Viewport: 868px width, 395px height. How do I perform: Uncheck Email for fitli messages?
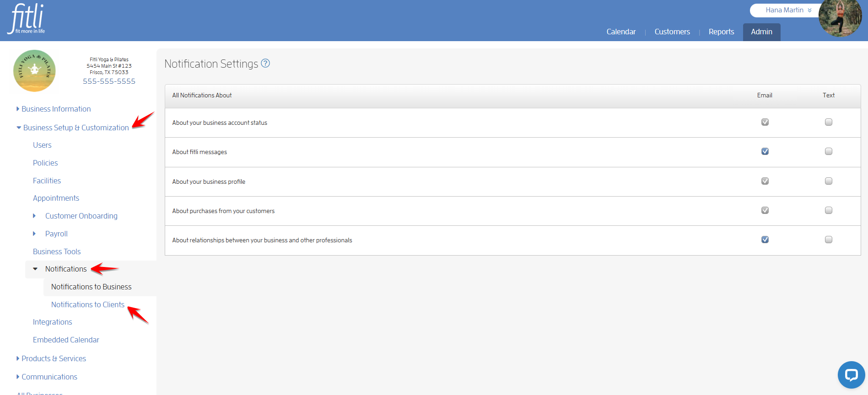tap(765, 151)
